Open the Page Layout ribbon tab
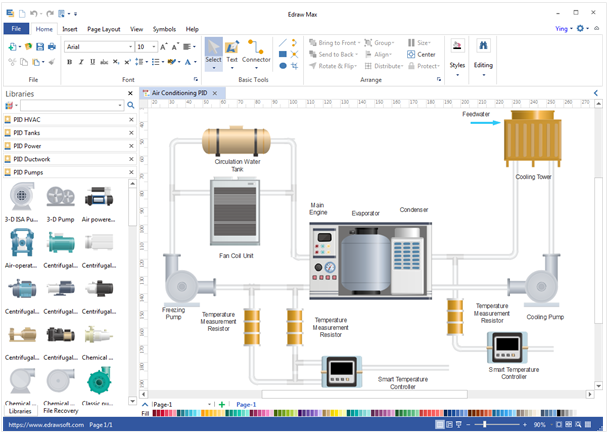Viewport: 609px width, 433px height. click(x=103, y=29)
